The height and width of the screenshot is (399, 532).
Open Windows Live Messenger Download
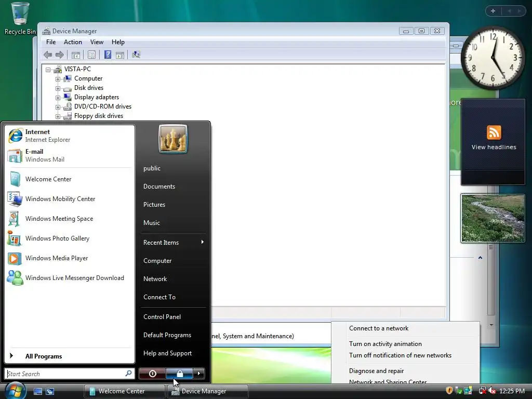70,278
